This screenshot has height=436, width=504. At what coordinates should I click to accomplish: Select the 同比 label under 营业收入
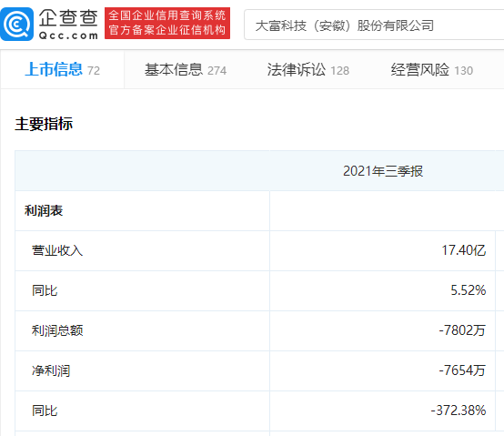[45, 290]
